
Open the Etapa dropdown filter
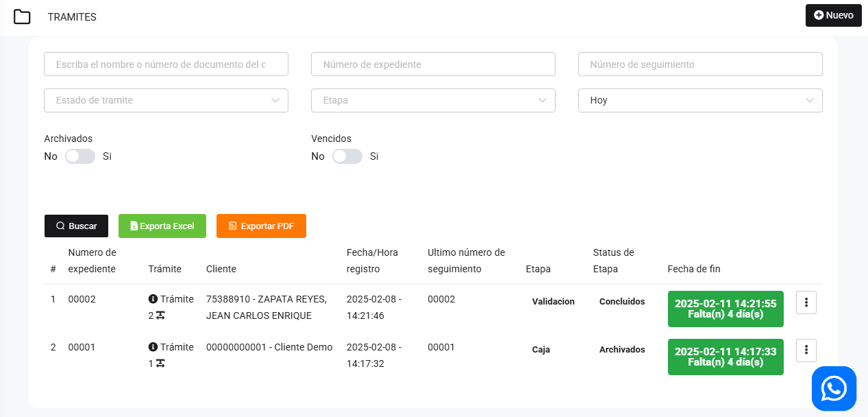pos(433,100)
